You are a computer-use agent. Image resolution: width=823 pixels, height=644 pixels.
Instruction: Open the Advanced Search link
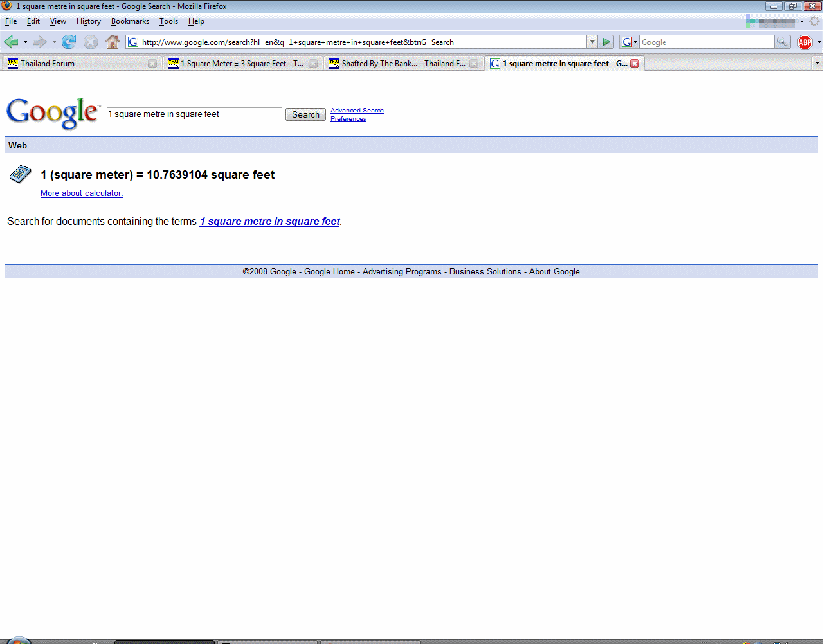tap(357, 111)
